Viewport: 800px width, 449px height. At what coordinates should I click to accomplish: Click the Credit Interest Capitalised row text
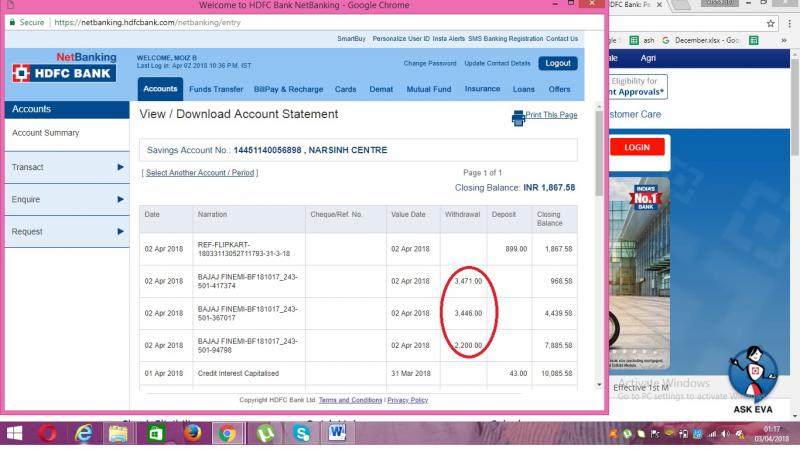click(x=238, y=373)
